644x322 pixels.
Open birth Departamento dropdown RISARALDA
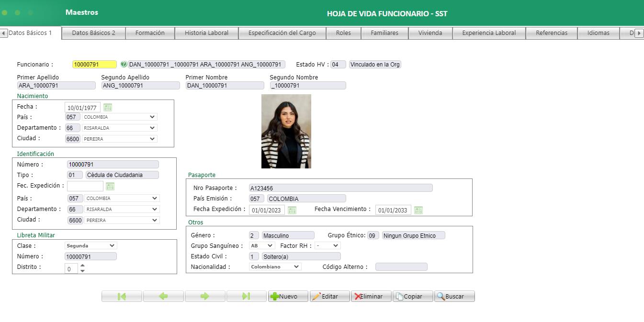pos(120,128)
